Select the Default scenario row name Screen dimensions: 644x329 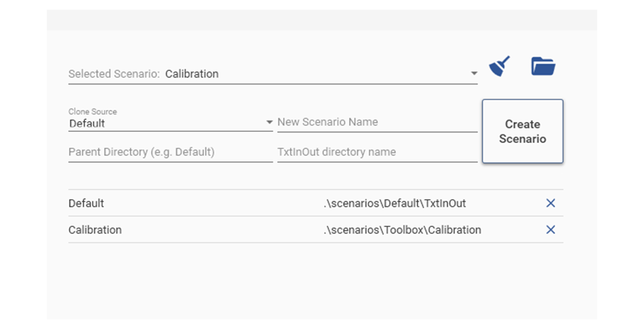coord(86,204)
